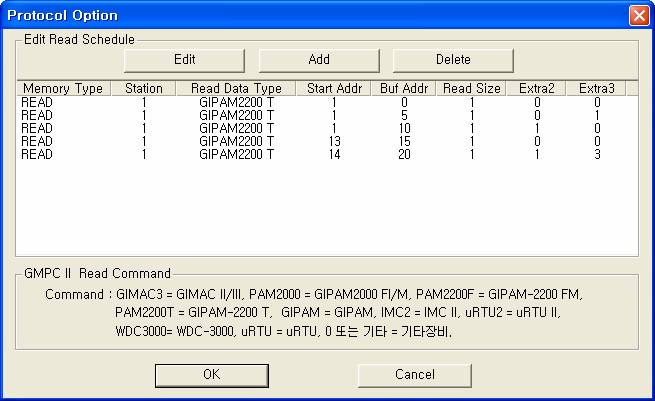Confirm the dialog with OK

click(x=211, y=375)
